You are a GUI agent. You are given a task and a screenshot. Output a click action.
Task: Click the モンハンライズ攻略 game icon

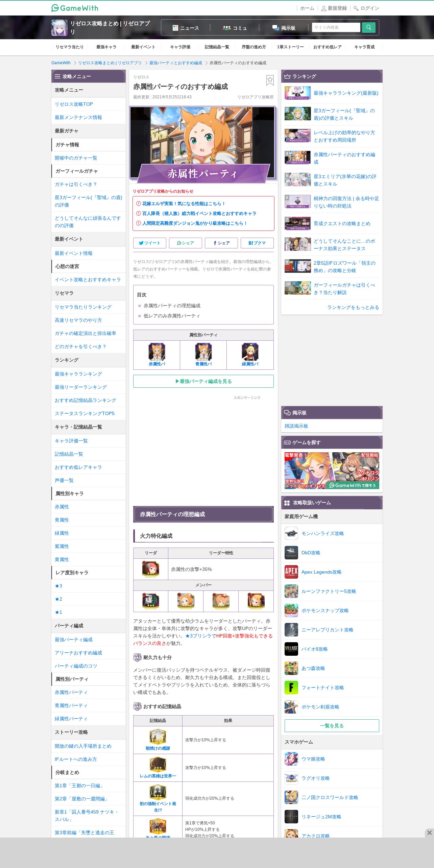(291, 533)
